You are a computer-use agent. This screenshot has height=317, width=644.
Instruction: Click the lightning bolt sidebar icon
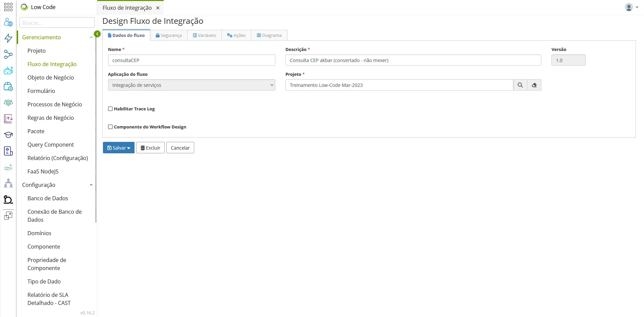[x=8, y=38]
